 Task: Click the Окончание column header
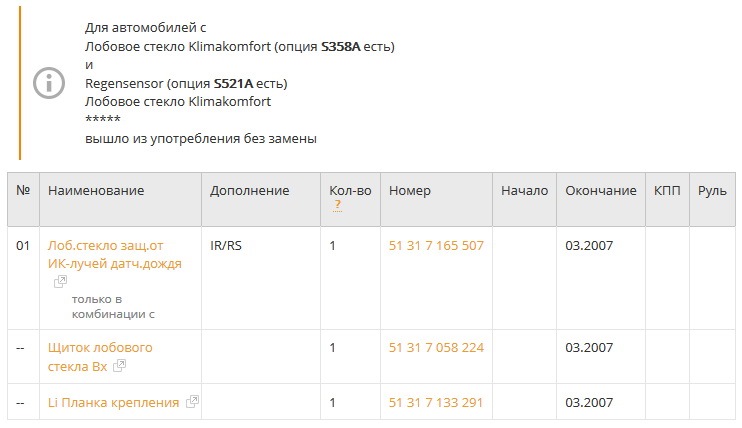point(600,191)
